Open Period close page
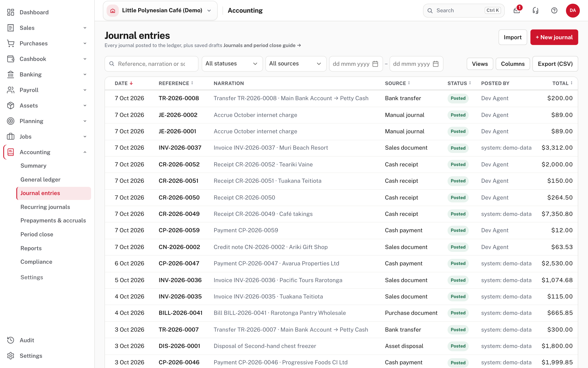 point(37,234)
